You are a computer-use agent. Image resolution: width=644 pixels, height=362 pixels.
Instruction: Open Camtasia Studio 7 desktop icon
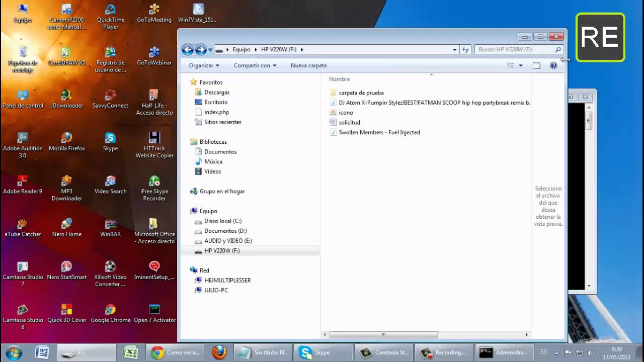tap(23, 273)
